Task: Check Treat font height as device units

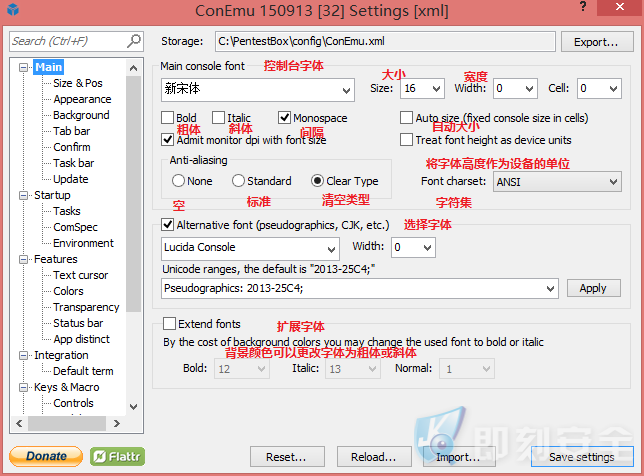Action: [406, 140]
